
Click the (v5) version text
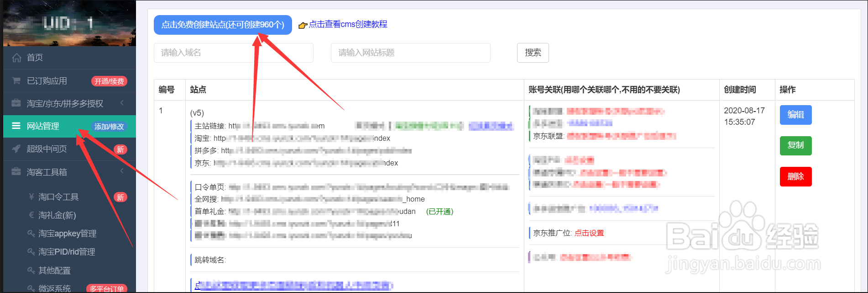(197, 113)
